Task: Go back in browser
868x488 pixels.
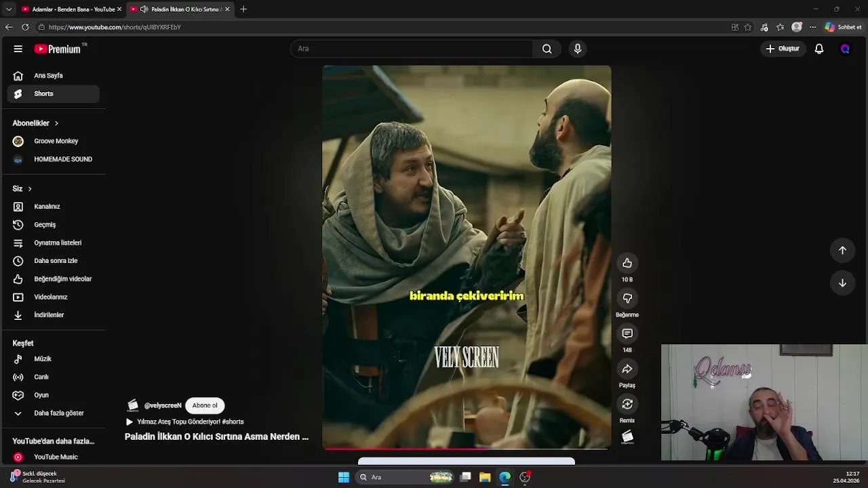Action: [x=9, y=27]
